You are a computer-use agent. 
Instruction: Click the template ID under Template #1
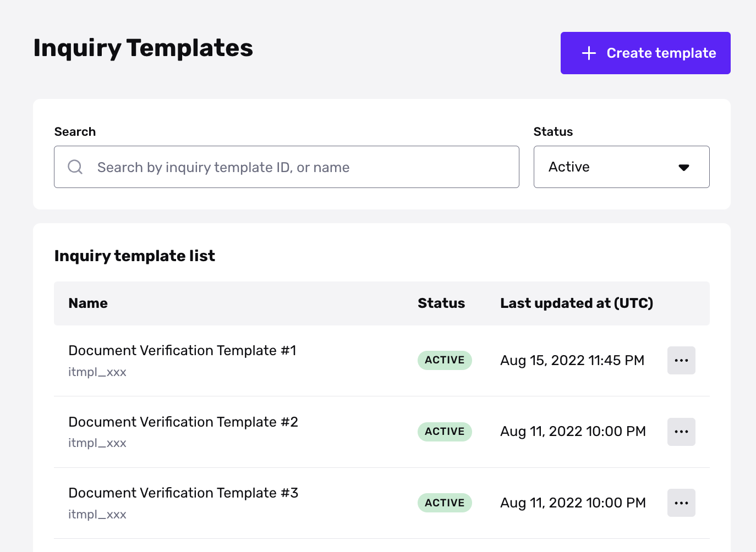click(x=97, y=372)
